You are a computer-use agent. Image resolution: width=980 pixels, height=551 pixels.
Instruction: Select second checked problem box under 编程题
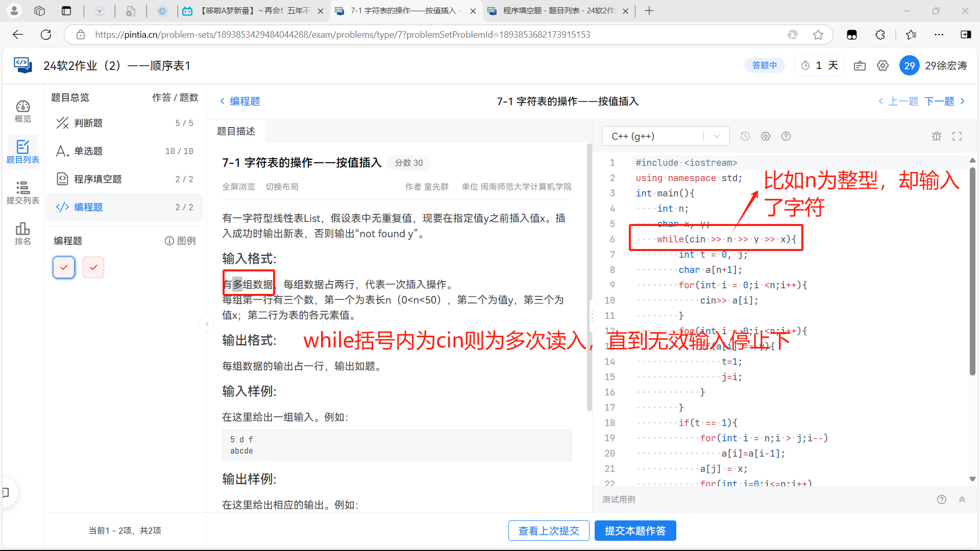tap(93, 267)
